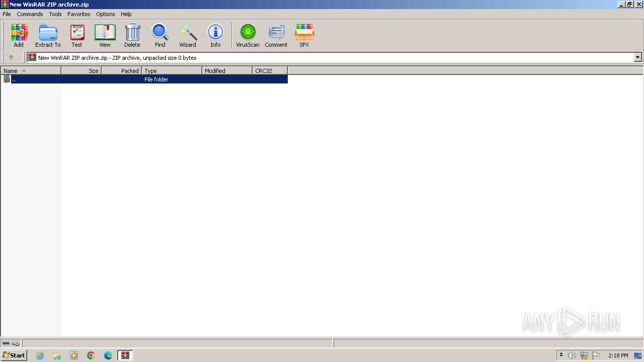Click the WinRAR taskbar button

coord(125,355)
